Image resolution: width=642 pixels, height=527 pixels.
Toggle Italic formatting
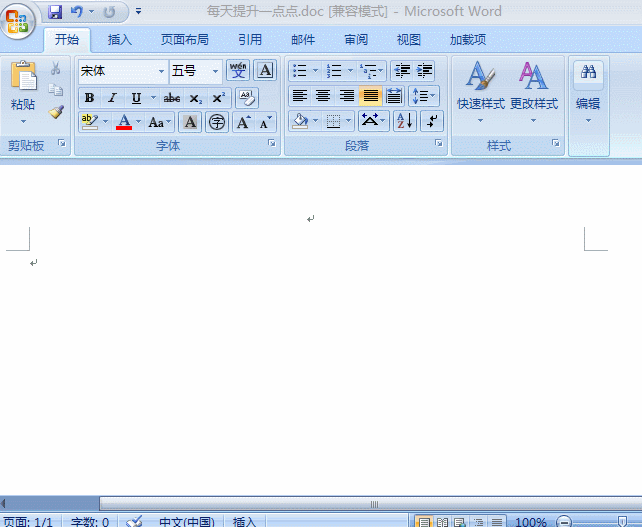tap(112, 98)
